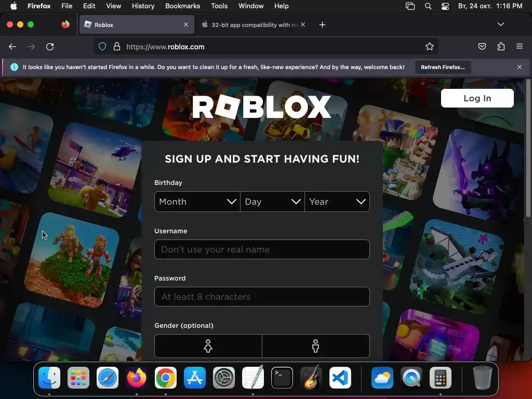The width and height of the screenshot is (532, 399).
Task: Go back with the browser back arrow
Action: click(x=12, y=47)
